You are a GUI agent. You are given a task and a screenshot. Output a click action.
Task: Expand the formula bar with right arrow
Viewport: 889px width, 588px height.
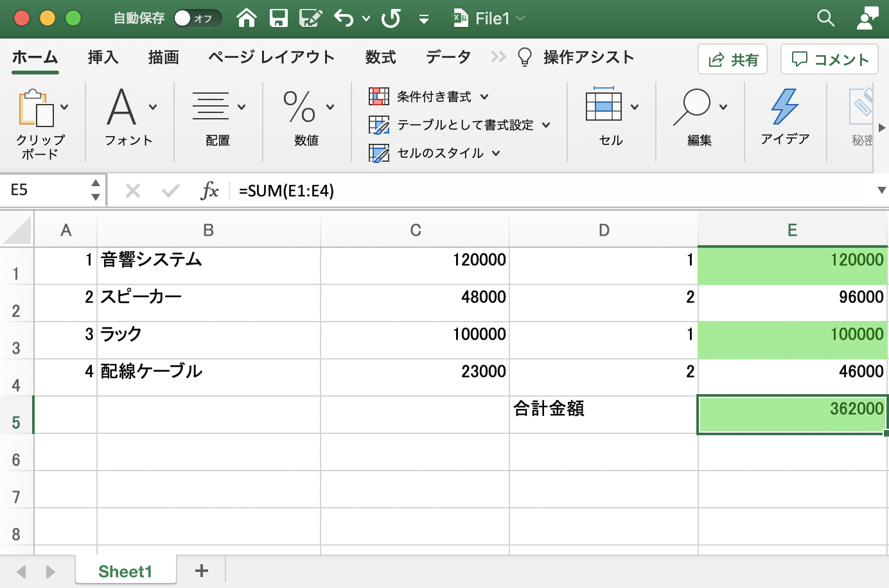[x=882, y=191]
